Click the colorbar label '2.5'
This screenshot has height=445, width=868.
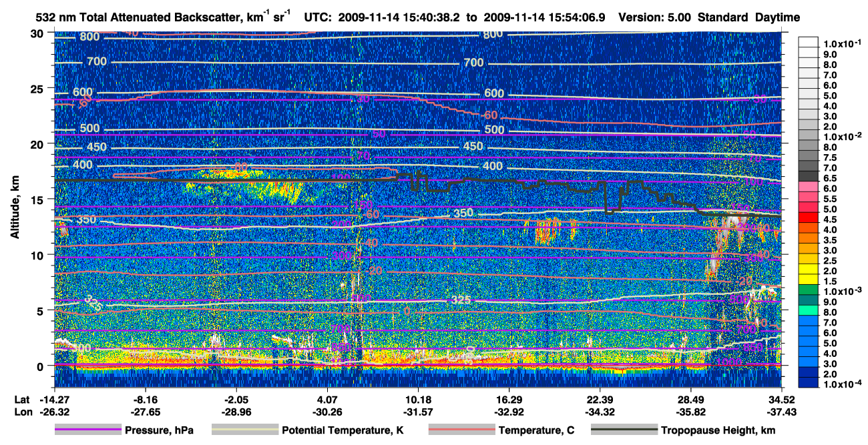click(831, 260)
